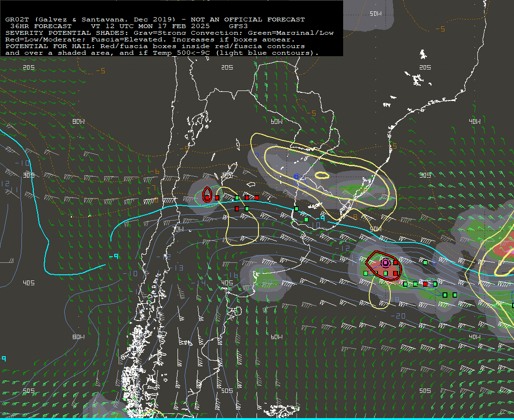Click the magenta fuchsia box in the red contour
This screenshot has width=514, height=420.
(x=385, y=263)
